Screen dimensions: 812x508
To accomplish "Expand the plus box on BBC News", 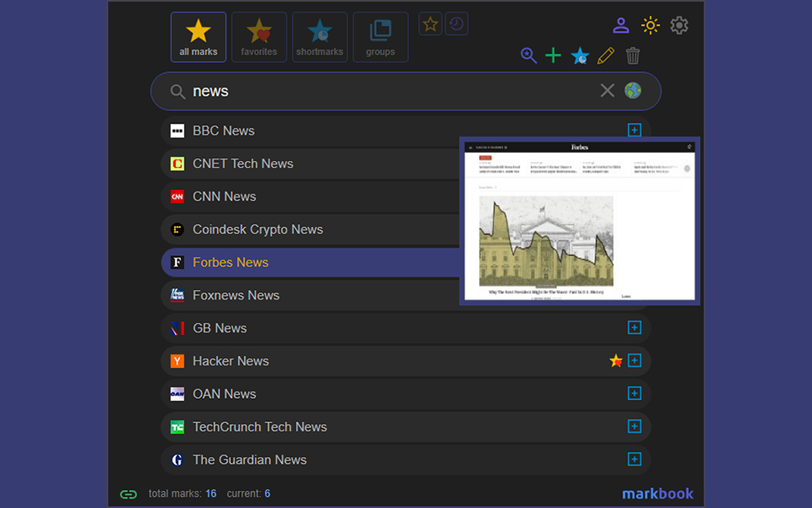I will [x=634, y=130].
